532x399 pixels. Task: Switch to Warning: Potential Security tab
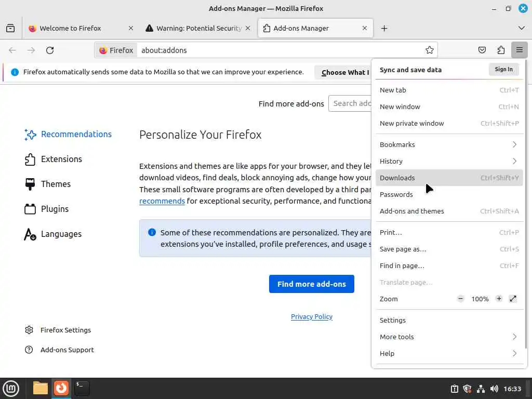pyautogui.click(x=198, y=28)
